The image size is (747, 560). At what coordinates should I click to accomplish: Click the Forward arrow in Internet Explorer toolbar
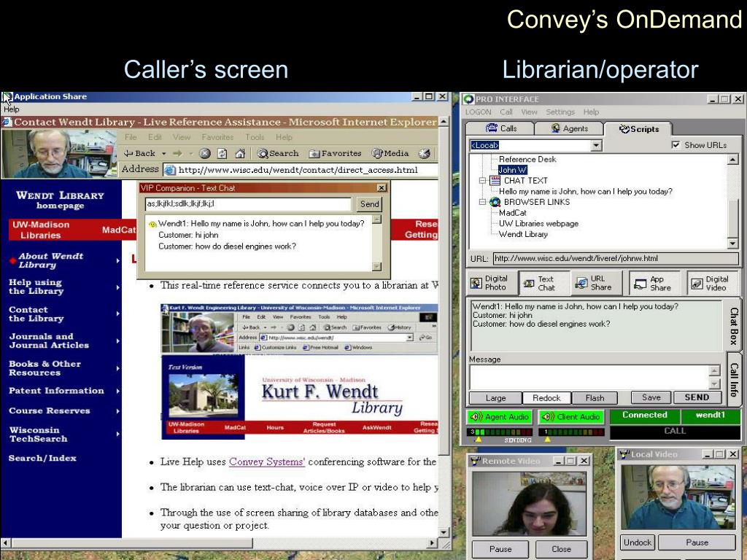coord(177,153)
